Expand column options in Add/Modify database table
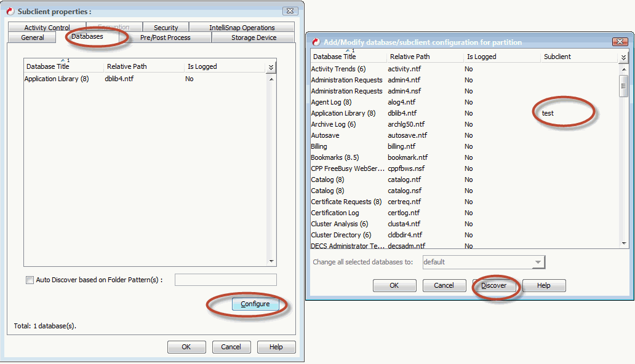Viewport: 635px width, 364px height. pos(623,57)
